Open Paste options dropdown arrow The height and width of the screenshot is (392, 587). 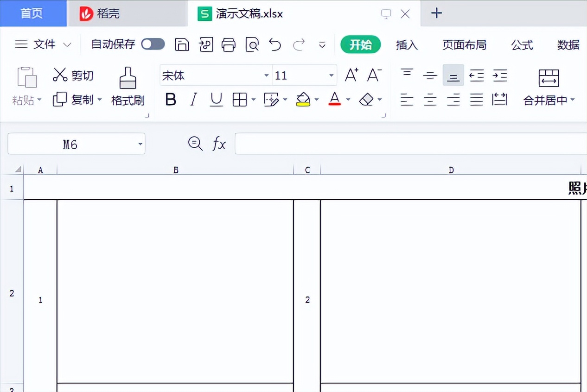click(39, 100)
